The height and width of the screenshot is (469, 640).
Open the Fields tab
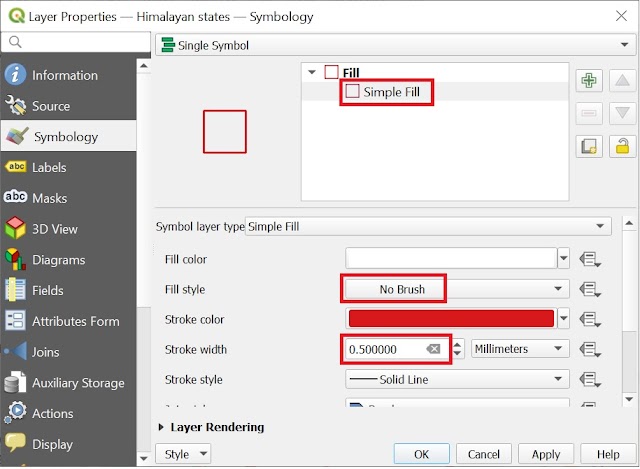tap(68, 290)
